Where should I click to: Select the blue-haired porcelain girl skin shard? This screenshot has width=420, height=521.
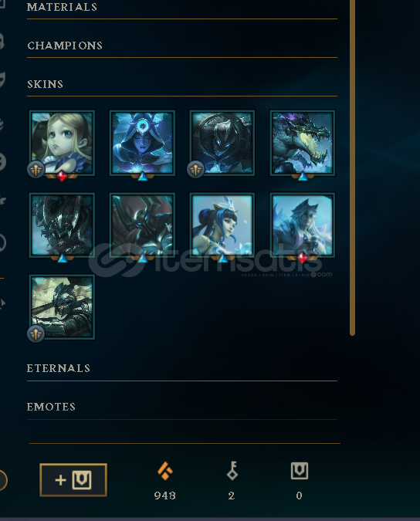(x=222, y=225)
